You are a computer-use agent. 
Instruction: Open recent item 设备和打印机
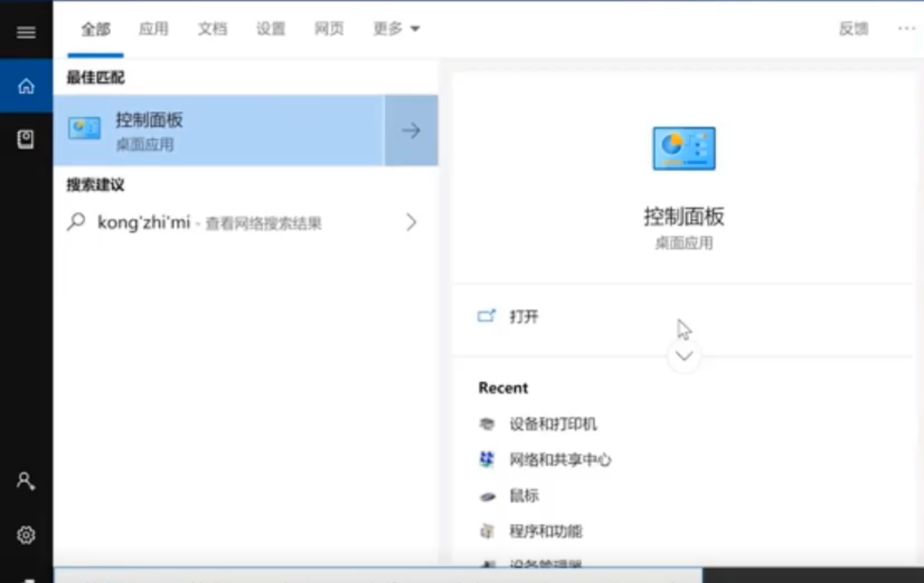click(x=553, y=424)
